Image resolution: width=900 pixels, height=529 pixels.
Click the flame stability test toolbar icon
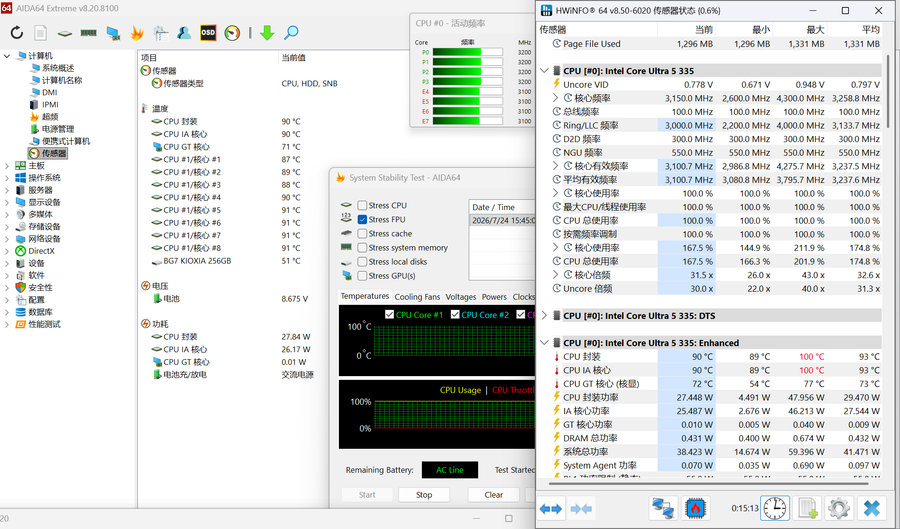(137, 33)
